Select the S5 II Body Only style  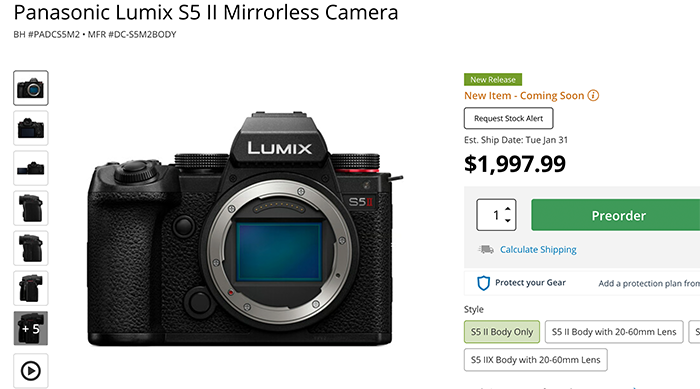click(502, 332)
